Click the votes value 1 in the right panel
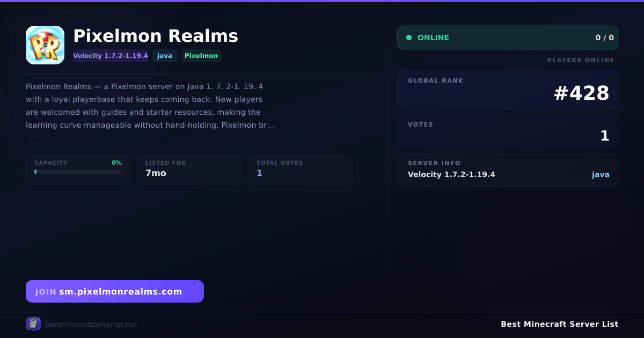The height and width of the screenshot is (338, 644). [605, 136]
